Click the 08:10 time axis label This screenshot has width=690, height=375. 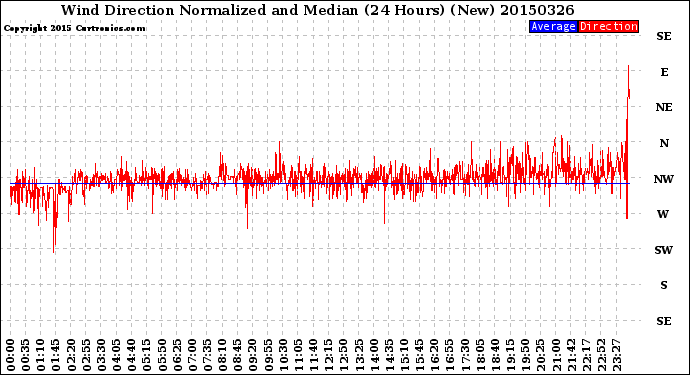coord(223,355)
